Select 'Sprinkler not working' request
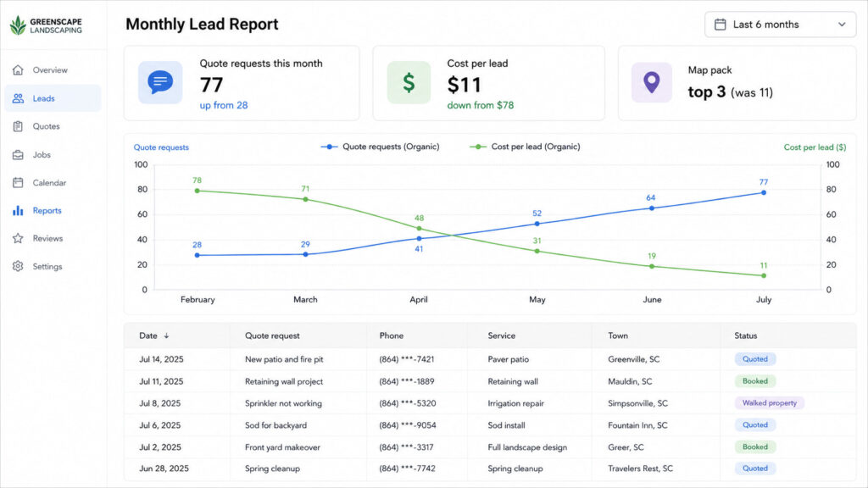The width and height of the screenshot is (868, 488). 283,403
